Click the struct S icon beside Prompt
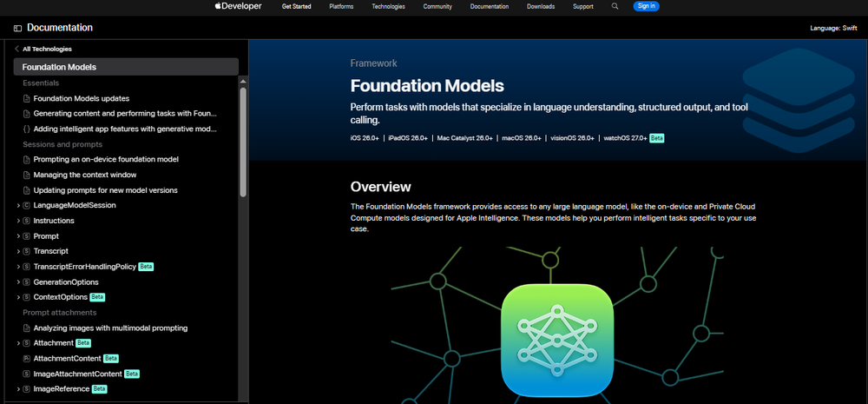Viewport: 868px width, 404px height. pos(26,236)
